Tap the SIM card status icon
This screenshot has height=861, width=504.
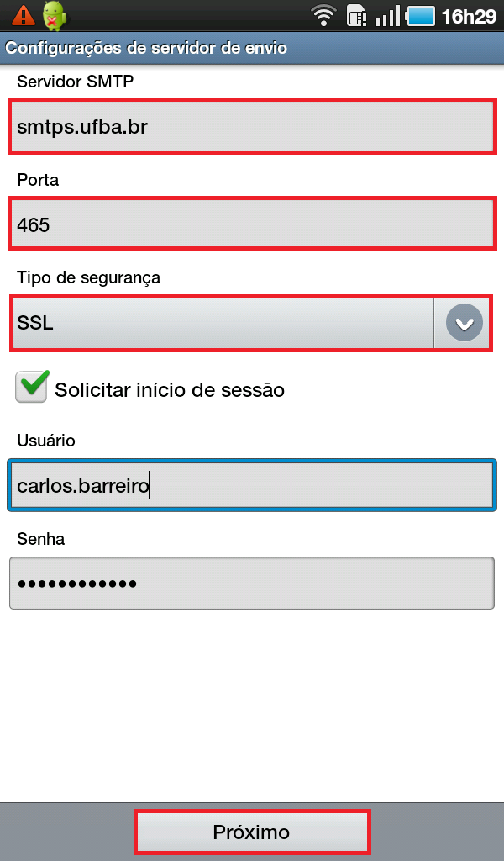tap(358, 15)
